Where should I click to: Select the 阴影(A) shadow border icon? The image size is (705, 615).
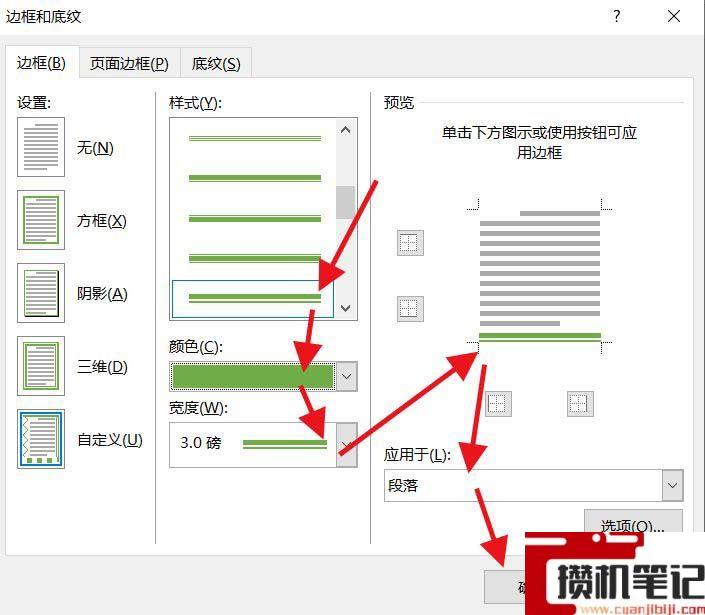[x=41, y=293]
